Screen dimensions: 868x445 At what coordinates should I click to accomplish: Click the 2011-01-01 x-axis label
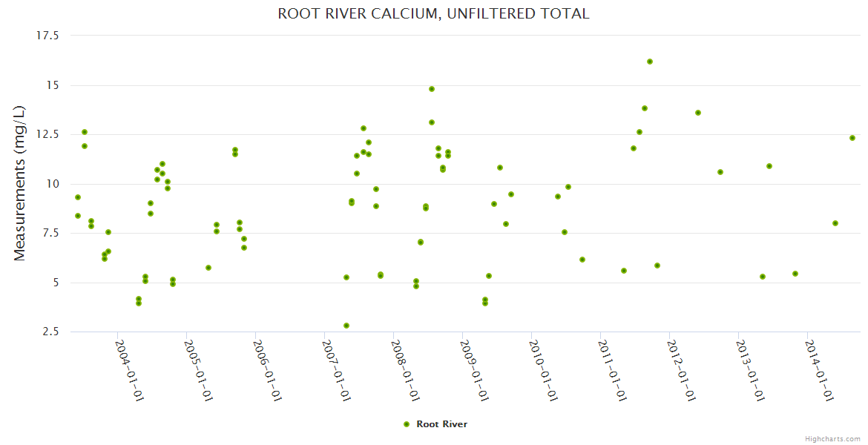pyautogui.click(x=612, y=369)
